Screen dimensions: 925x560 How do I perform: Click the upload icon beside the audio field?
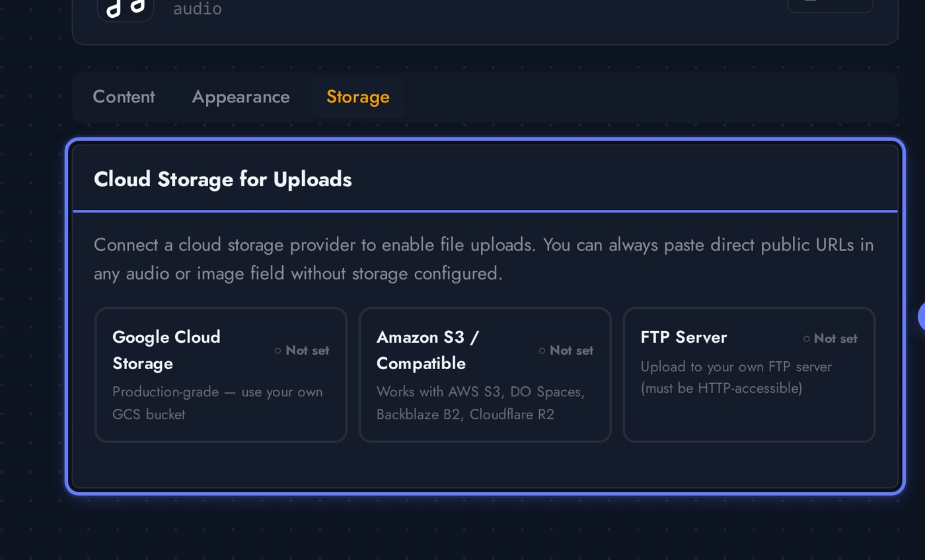point(830,3)
